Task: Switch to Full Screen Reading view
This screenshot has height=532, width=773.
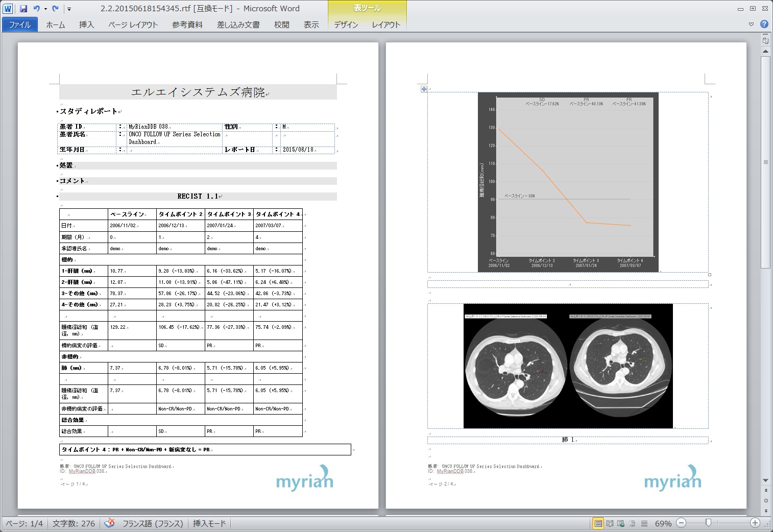Action: pos(610,523)
